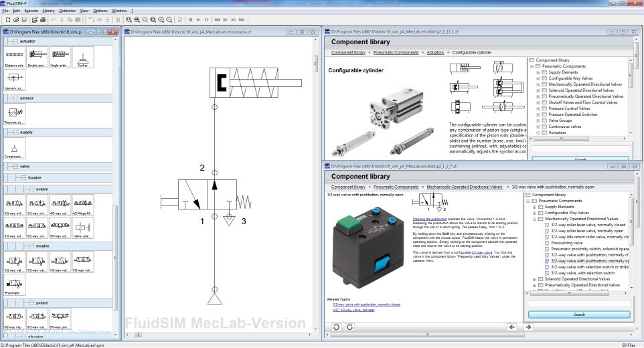Pause the simulation with the Pause icon
Screen dimensions: 644x348
coord(207,19)
